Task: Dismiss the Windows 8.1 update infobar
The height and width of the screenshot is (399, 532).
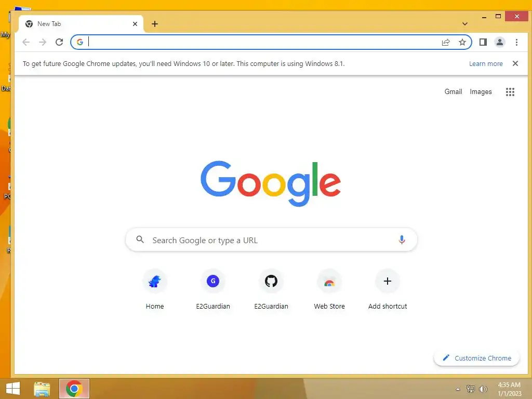Action: (515, 63)
